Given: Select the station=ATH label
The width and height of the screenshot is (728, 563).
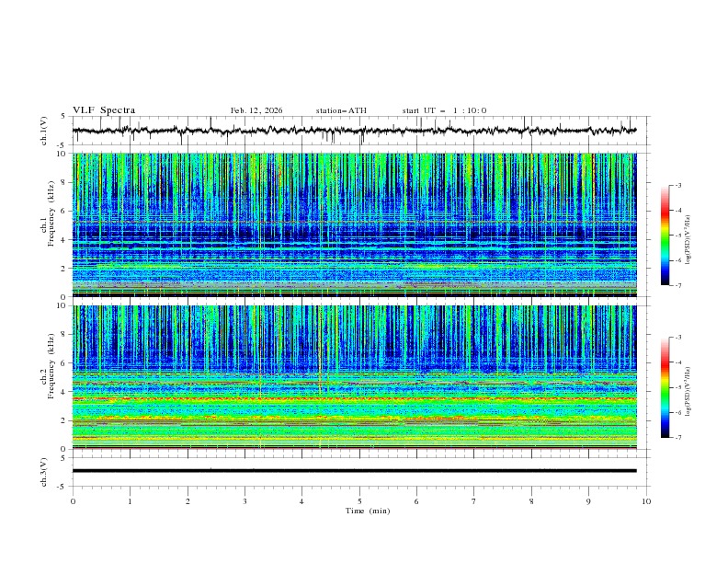Looking at the screenshot, I should pos(341,110).
